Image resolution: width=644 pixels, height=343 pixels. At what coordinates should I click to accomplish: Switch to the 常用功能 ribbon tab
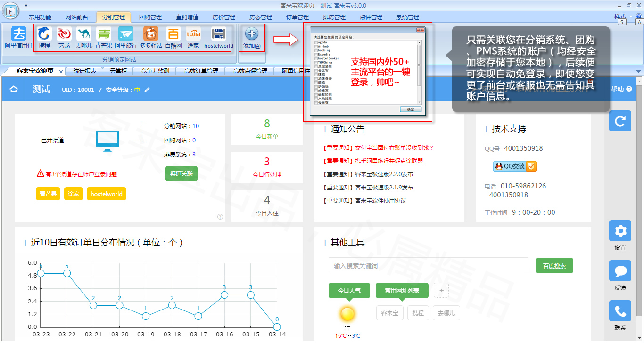[x=40, y=17]
